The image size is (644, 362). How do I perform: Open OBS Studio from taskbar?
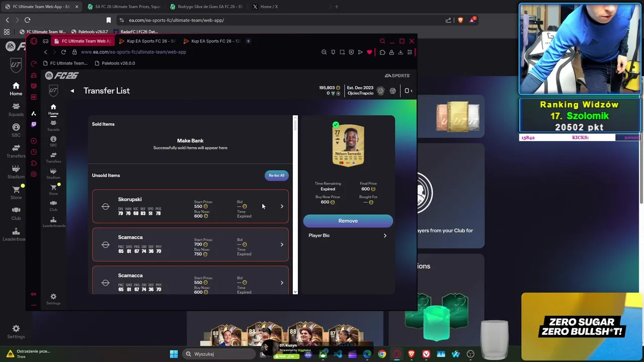pos(470,354)
